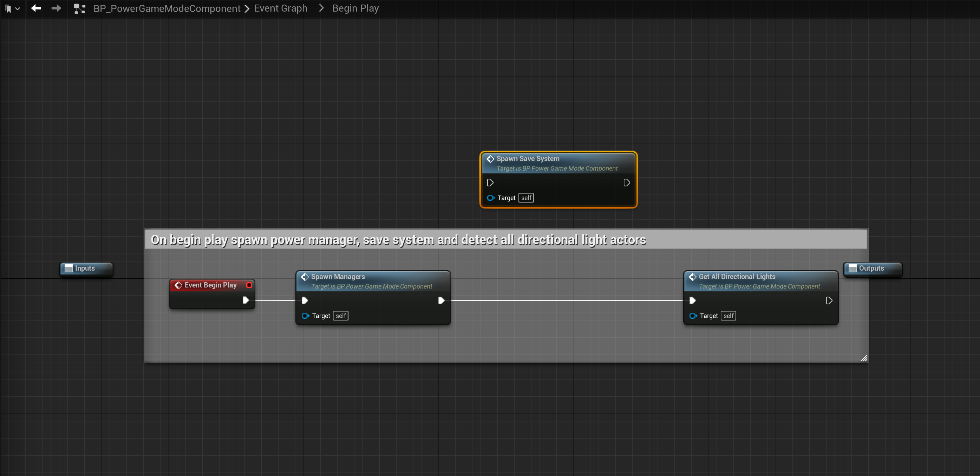Image resolution: width=980 pixels, height=476 pixels.
Task: Click the back navigation arrow
Action: (36, 8)
